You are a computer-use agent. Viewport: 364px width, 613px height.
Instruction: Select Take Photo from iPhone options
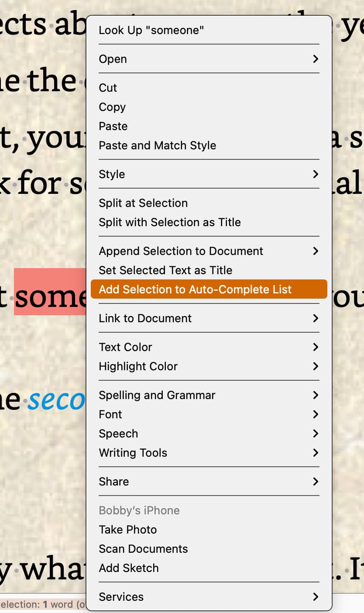[x=209, y=530]
